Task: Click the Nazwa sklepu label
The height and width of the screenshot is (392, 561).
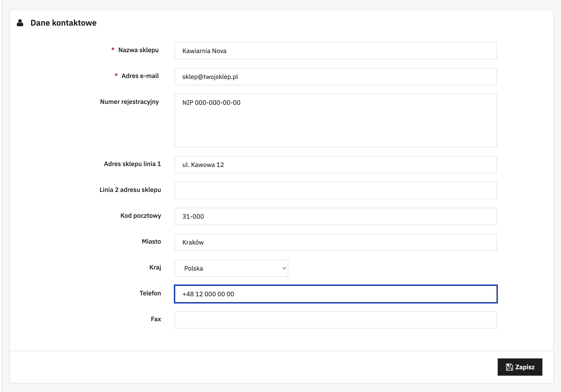Action: pyautogui.click(x=138, y=50)
